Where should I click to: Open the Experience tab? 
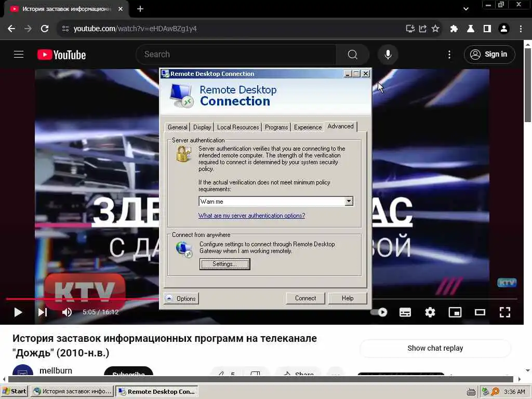tap(308, 127)
